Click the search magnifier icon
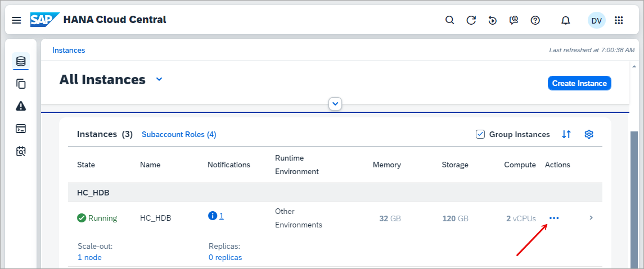 point(450,20)
